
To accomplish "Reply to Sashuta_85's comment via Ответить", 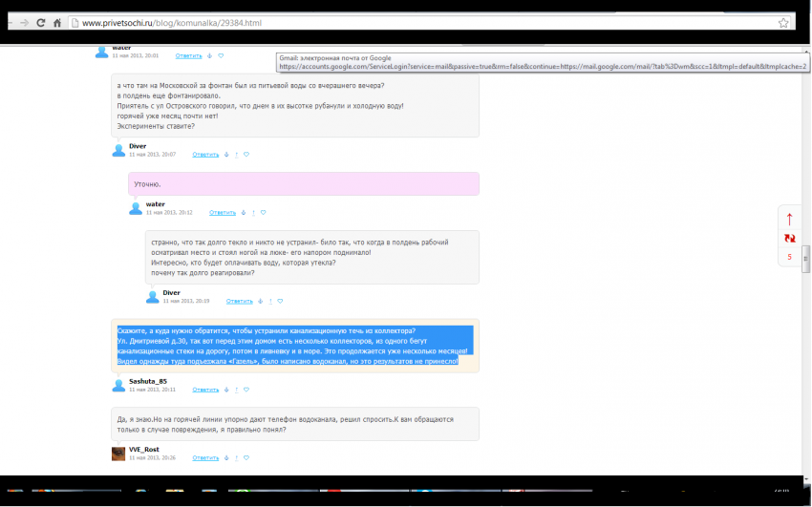I will (x=205, y=390).
